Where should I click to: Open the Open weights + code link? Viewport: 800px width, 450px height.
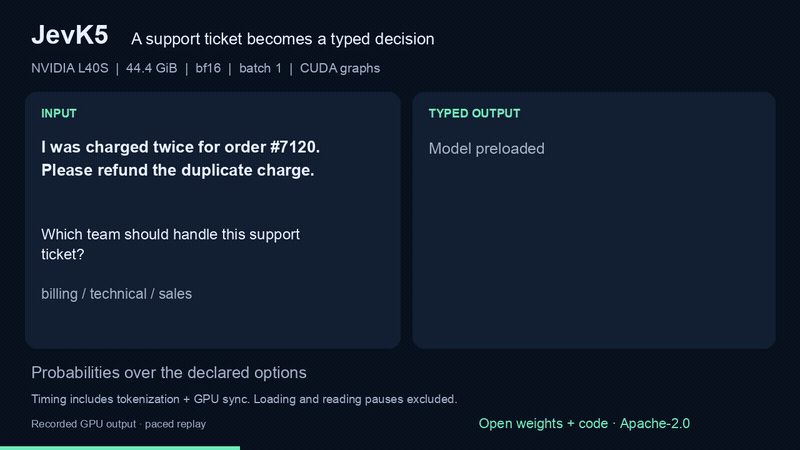[543, 423]
